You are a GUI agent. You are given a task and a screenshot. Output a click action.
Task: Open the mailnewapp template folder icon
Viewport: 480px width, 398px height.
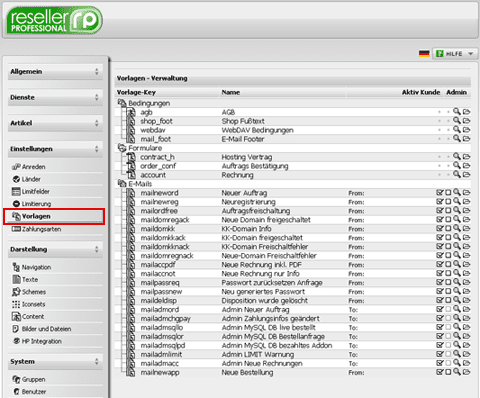(466, 372)
